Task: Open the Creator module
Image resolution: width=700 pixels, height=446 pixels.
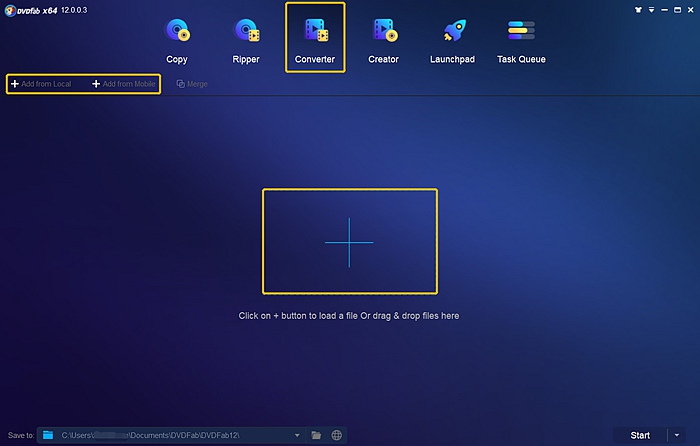Action: coord(383,42)
